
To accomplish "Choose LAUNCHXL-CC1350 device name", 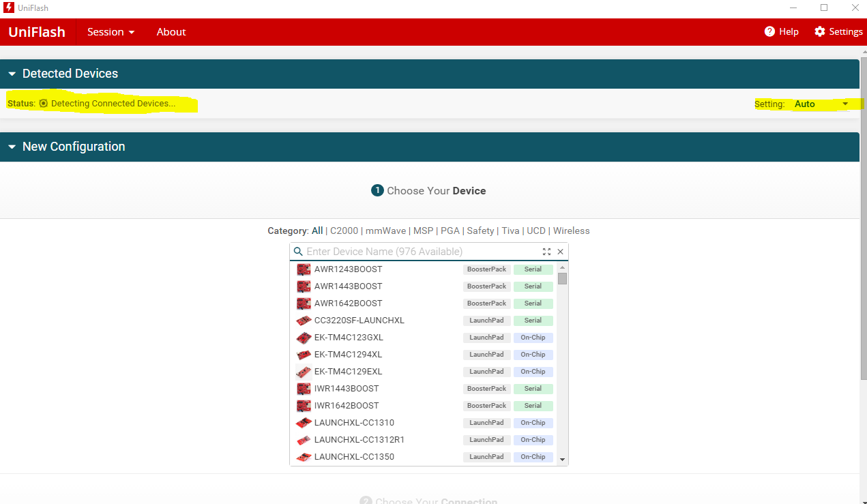I will 355,457.
